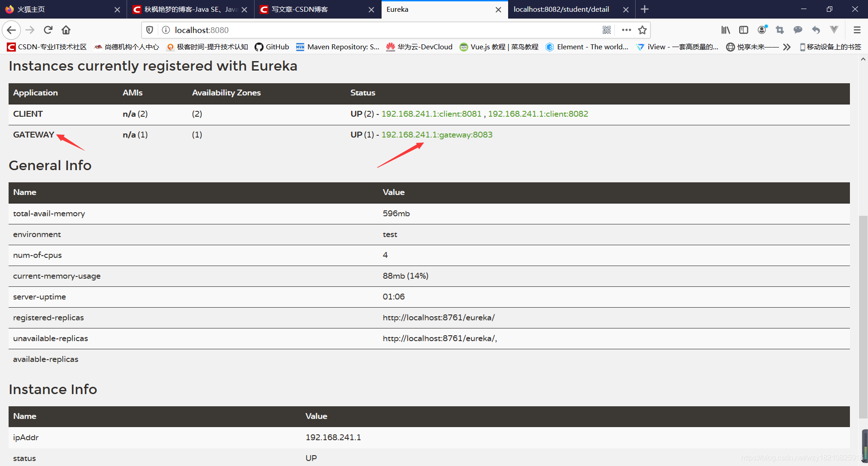The height and width of the screenshot is (466, 868).
Task: Select current-memory-usage value 88mb (14%)
Action: pos(406,276)
